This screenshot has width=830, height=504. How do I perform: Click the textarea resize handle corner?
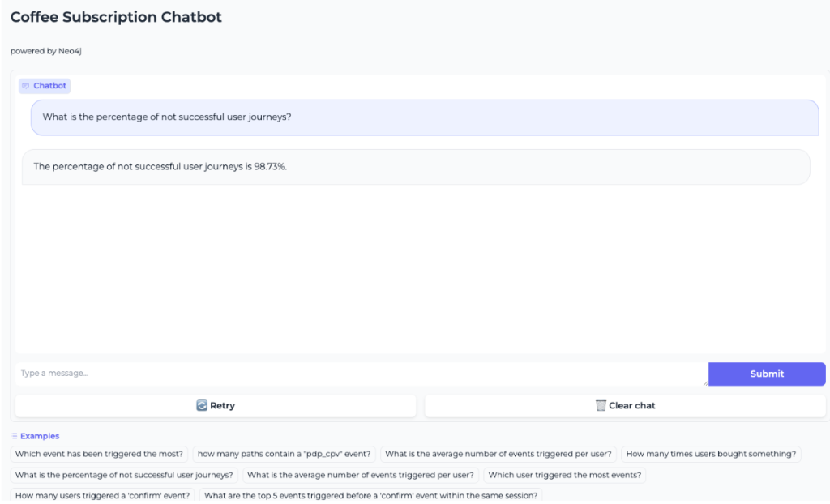[x=705, y=382]
